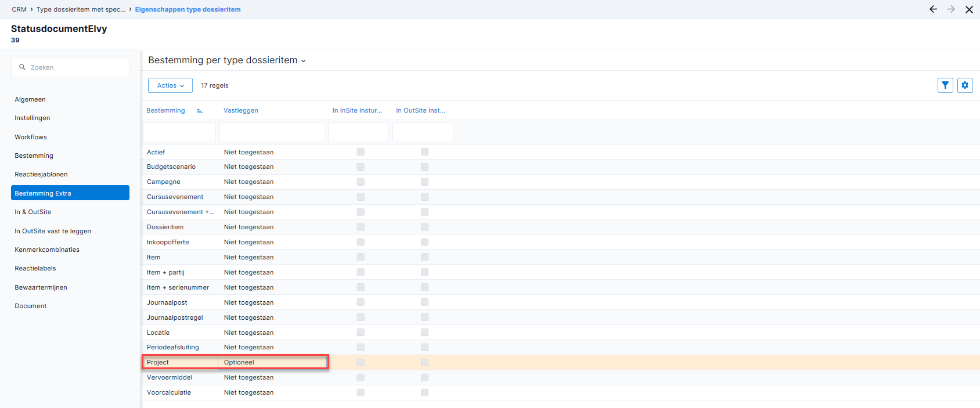The width and height of the screenshot is (980, 408).
Task: Click Type dossieritem breadcrumb link
Action: (81, 9)
